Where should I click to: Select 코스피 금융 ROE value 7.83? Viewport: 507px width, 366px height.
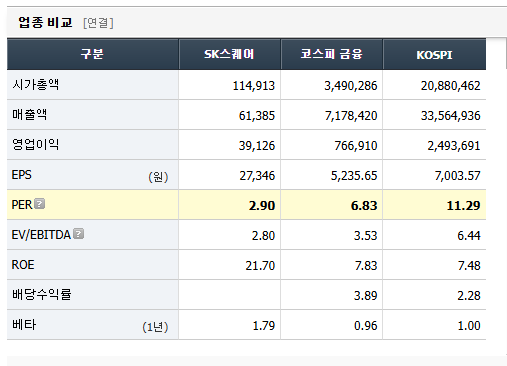click(x=366, y=266)
